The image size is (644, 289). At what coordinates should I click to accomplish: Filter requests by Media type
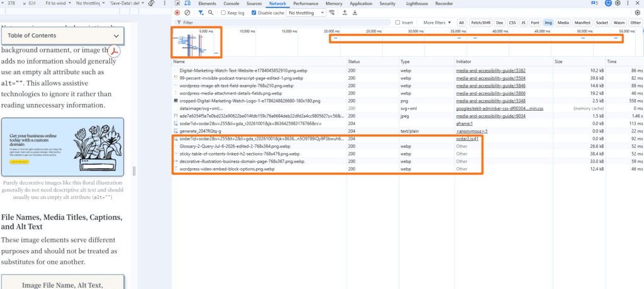click(x=563, y=23)
